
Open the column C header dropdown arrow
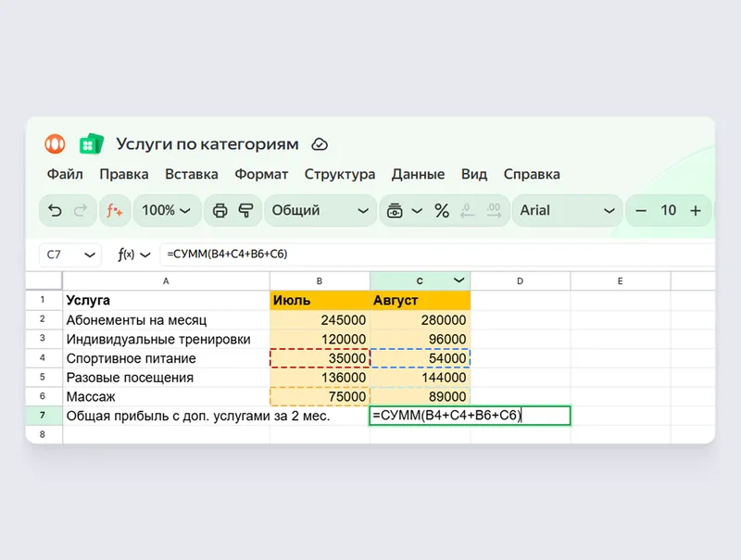point(458,280)
